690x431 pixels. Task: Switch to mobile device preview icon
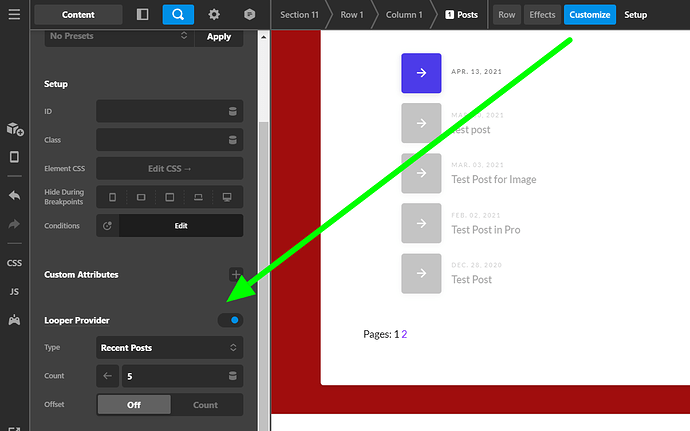point(14,157)
